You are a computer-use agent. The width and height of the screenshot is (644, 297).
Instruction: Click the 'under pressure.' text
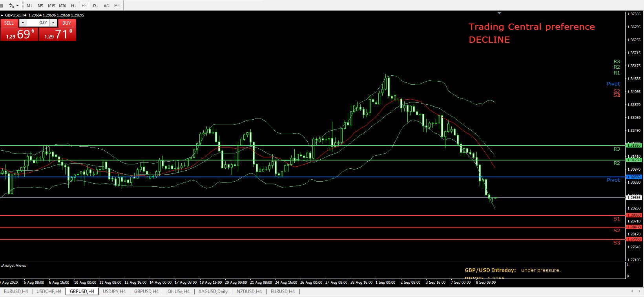click(x=541, y=270)
